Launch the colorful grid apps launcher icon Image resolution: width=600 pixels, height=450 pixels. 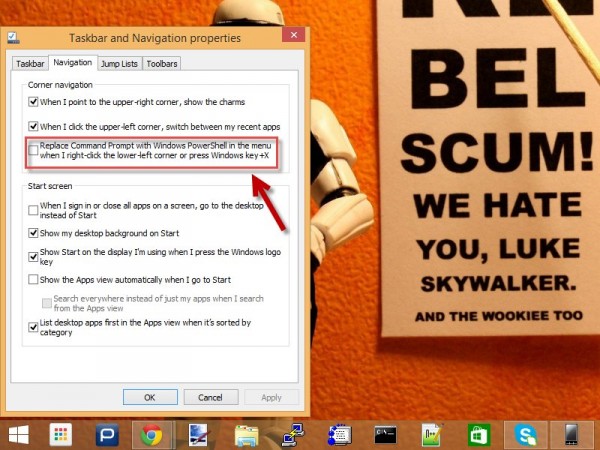coord(60,435)
